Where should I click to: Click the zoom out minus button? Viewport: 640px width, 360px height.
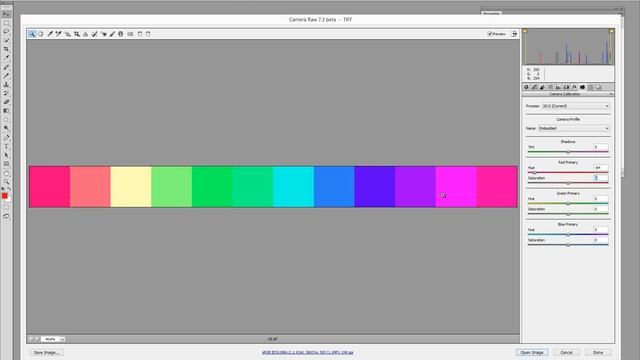tap(31, 339)
